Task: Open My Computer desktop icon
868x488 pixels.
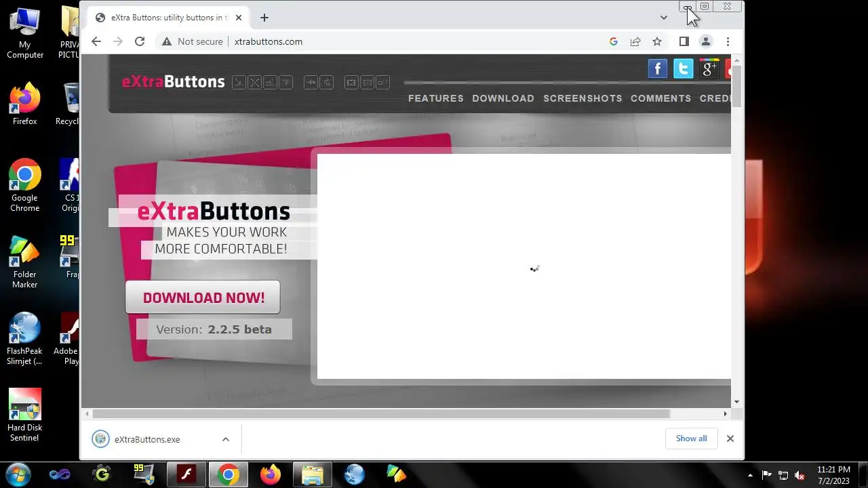Action: point(25,33)
